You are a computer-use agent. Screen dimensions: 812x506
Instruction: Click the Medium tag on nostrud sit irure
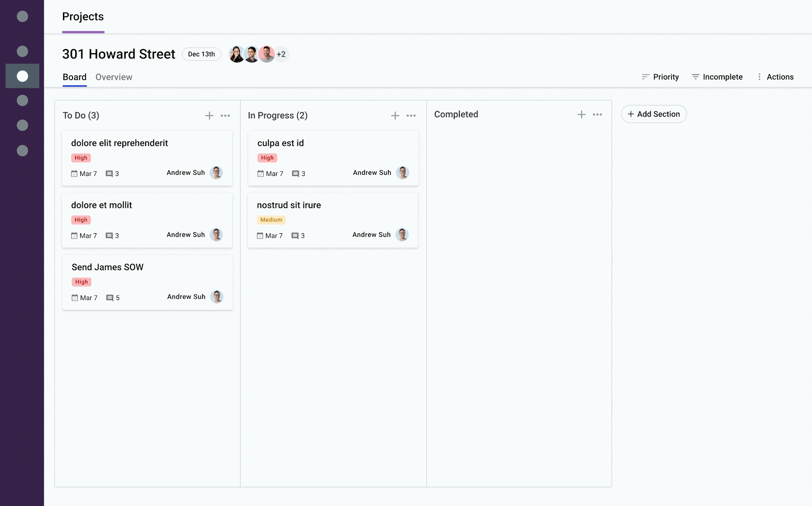tap(272, 220)
